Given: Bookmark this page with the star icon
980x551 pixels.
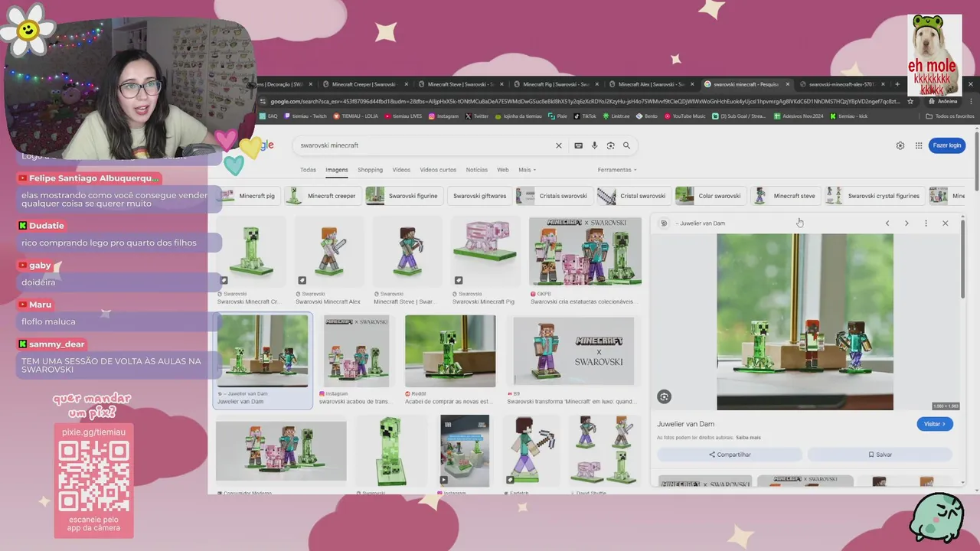Looking at the screenshot, I should pyautogui.click(x=910, y=101).
